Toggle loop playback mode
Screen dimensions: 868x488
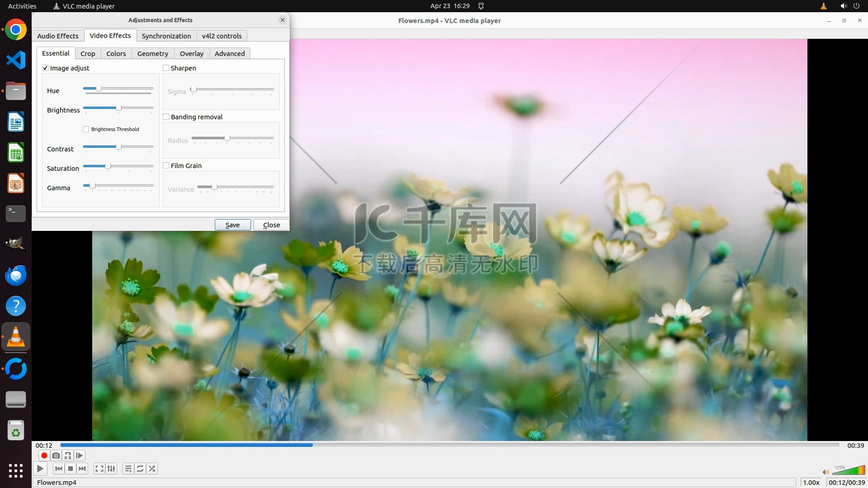140,469
